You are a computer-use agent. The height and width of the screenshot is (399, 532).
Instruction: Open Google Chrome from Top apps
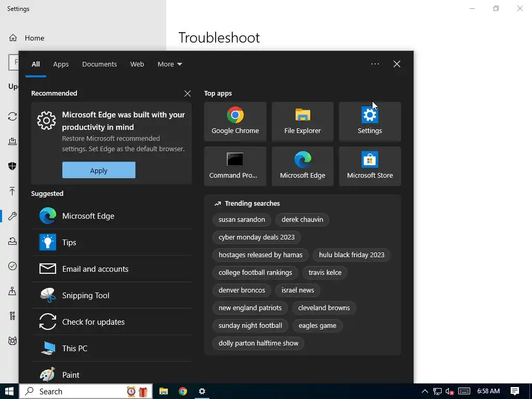235,122
